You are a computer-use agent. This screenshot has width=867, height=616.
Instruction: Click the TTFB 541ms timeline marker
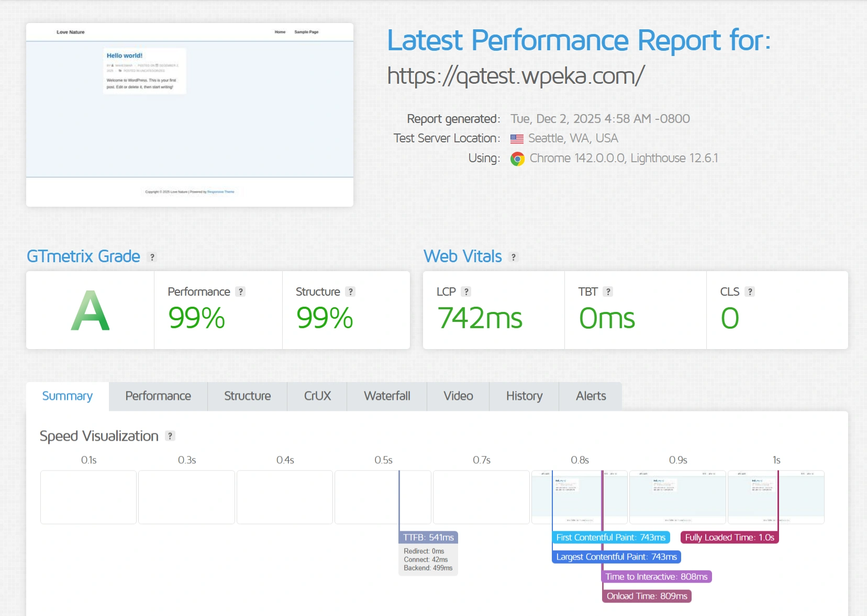[428, 537]
